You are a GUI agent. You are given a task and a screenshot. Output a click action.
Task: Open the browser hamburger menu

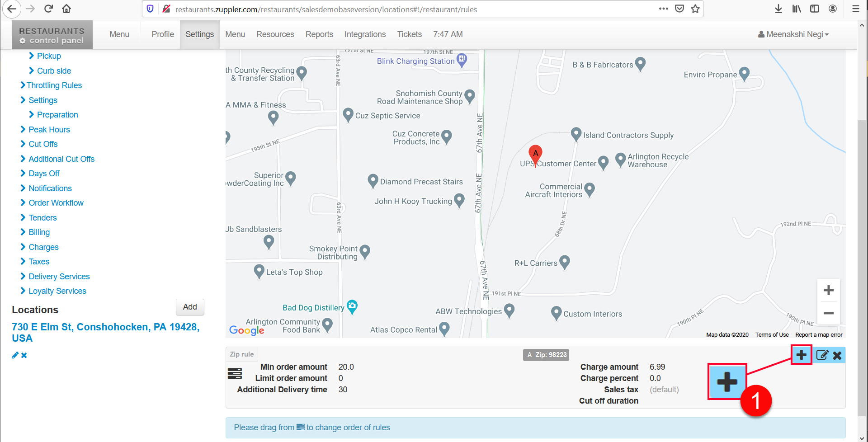pos(855,9)
